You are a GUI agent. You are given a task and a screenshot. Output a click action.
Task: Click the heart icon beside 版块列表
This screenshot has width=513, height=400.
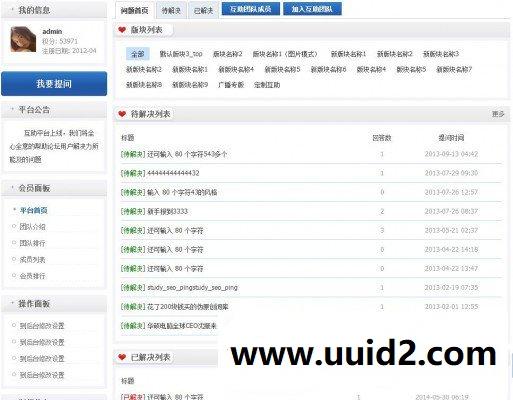pyautogui.click(x=122, y=30)
